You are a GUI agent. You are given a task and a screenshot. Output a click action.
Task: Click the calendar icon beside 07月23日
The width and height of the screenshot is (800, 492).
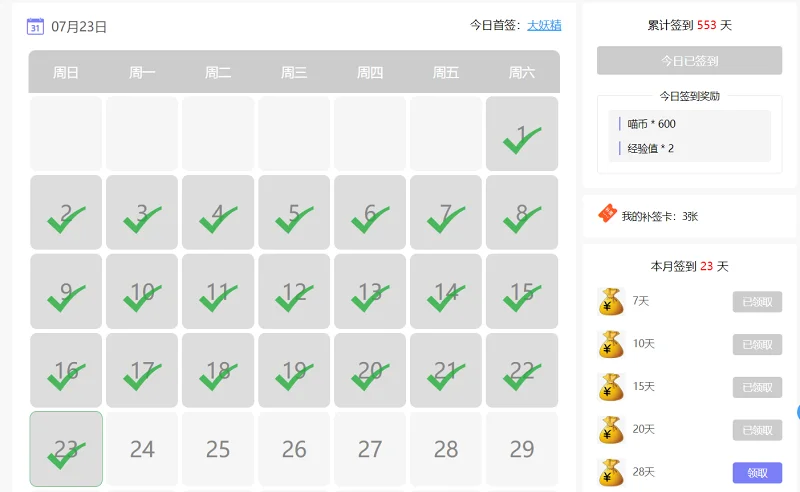click(35, 26)
